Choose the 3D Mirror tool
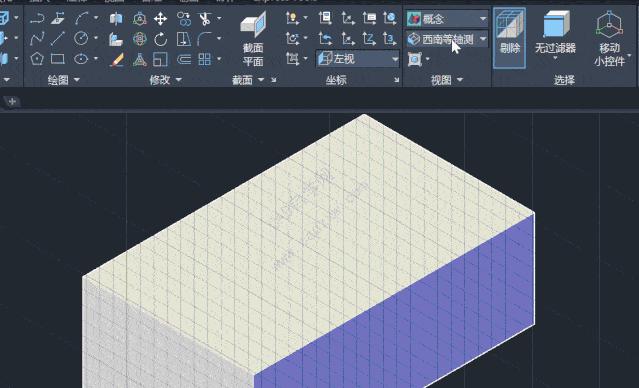 click(x=116, y=19)
